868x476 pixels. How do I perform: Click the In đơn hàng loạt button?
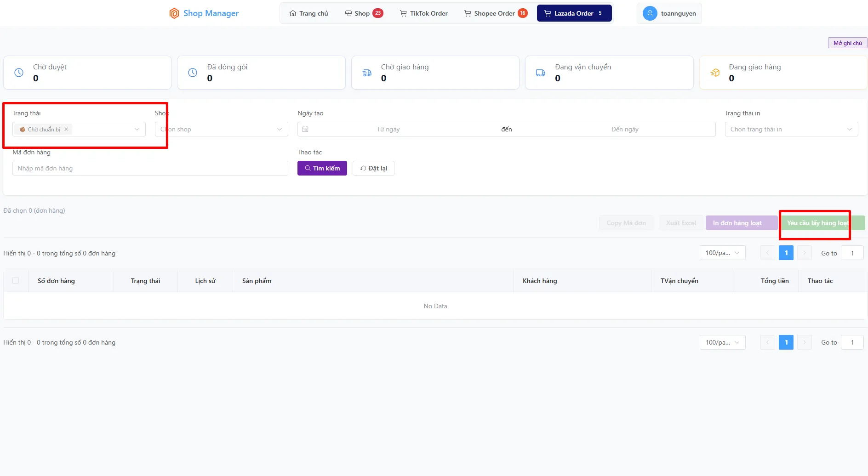click(742, 223)
